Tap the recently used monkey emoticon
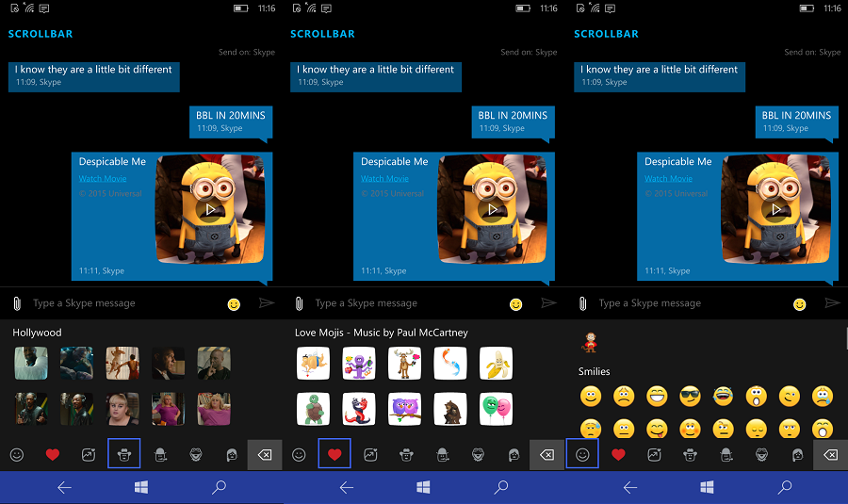Viewport: 848px width, 504px height. tap(590, 342)
